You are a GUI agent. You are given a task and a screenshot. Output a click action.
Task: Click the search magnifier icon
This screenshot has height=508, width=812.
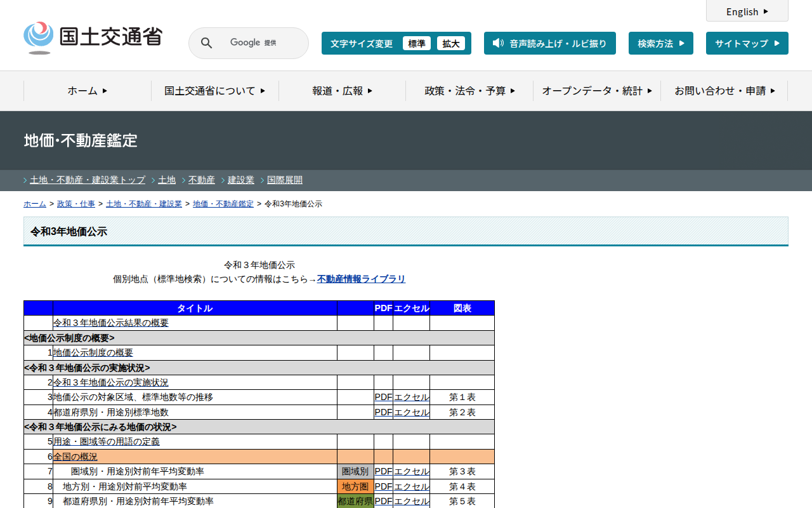(x=206, y=43)
